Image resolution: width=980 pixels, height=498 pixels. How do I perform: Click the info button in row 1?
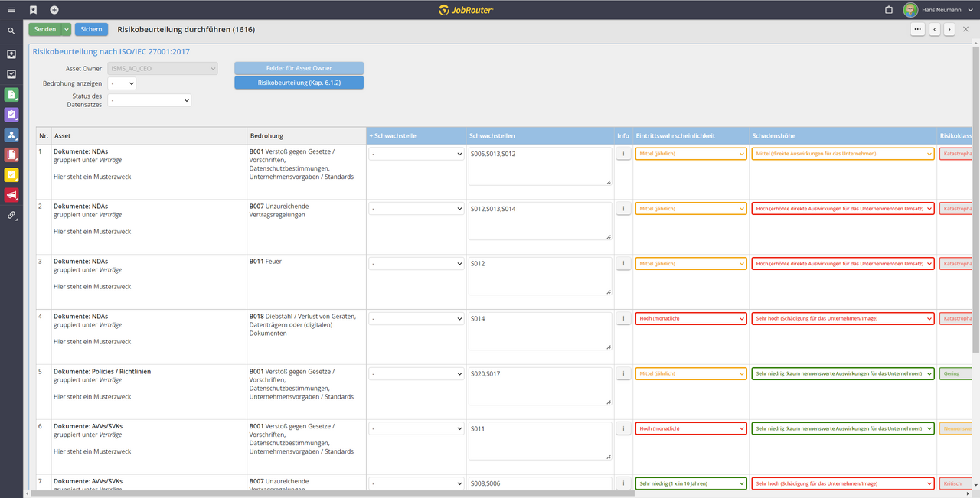[x=623, y=153]
